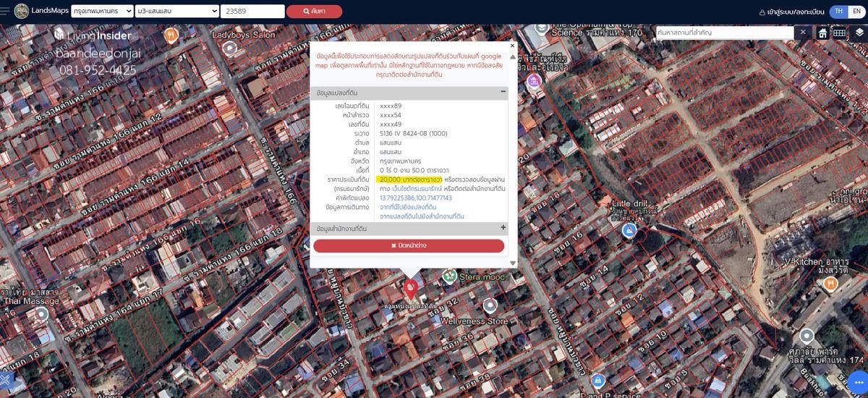Collapse the ข้อมูลแปลงที่ดิน section
Image resolution: width=868 pixels, height=398 pixels.
tap(503, 93)
